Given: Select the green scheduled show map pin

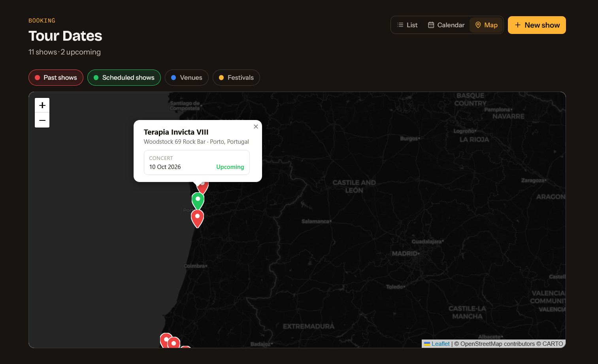Looking at the screenshot, I should click(x=198, y=201).
